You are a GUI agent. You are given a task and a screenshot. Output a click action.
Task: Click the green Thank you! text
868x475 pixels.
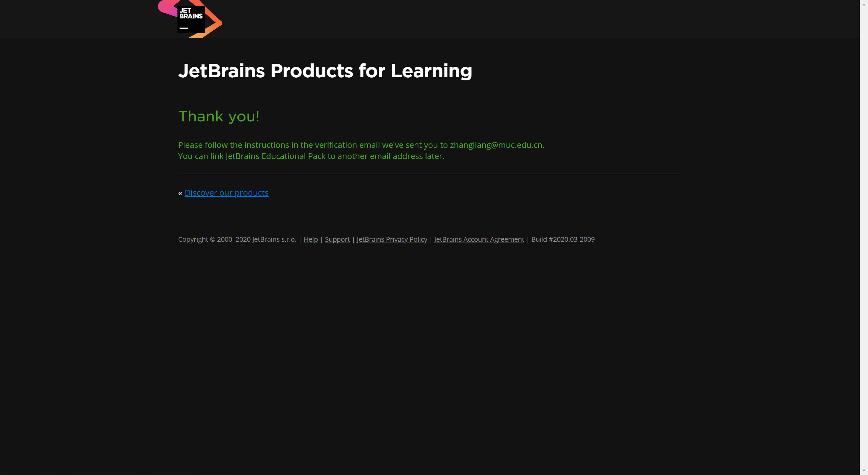219,116
